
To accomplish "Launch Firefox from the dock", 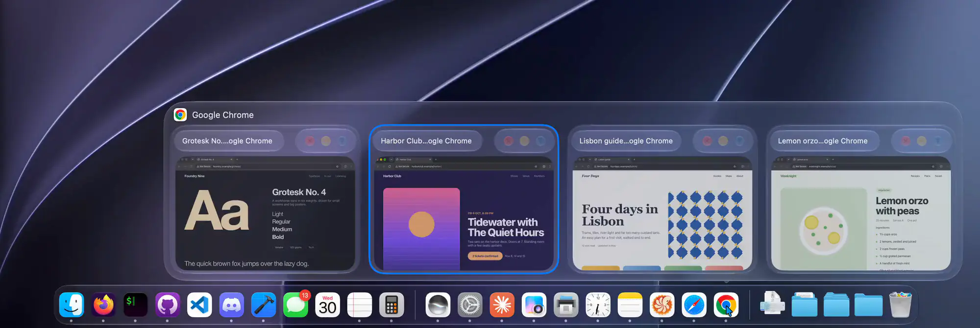I will pyautogui.click(x=103, y=305).
